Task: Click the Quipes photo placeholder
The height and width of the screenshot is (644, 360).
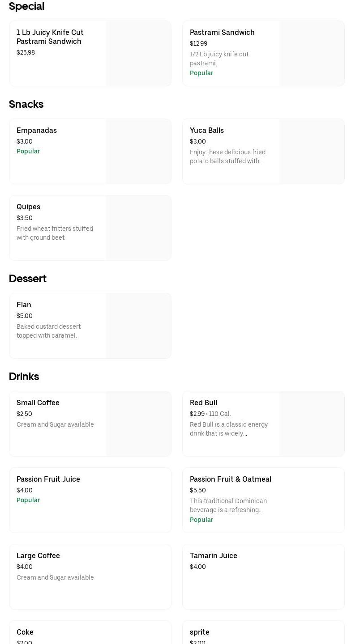Action: 139,228
